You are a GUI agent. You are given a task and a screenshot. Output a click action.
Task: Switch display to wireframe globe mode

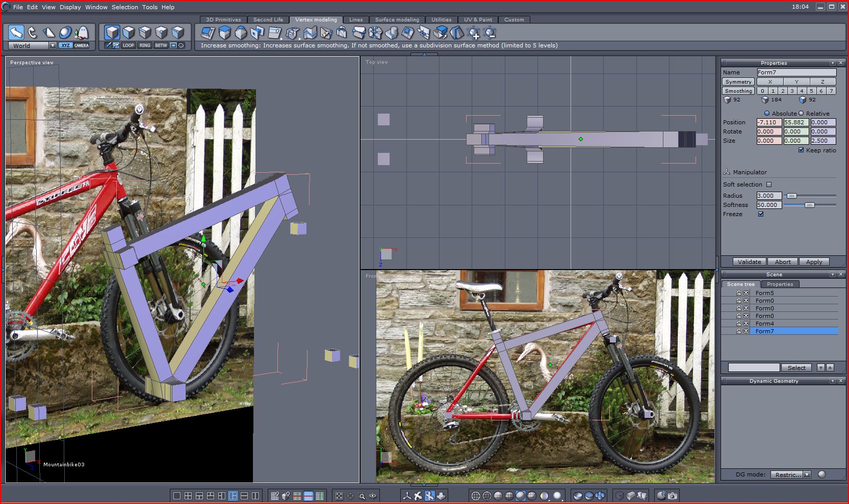476,496
